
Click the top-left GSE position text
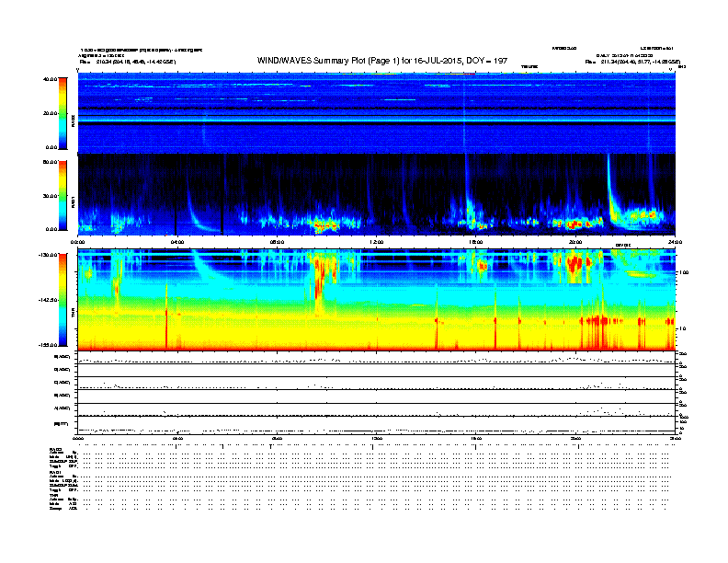click(128, 62)
